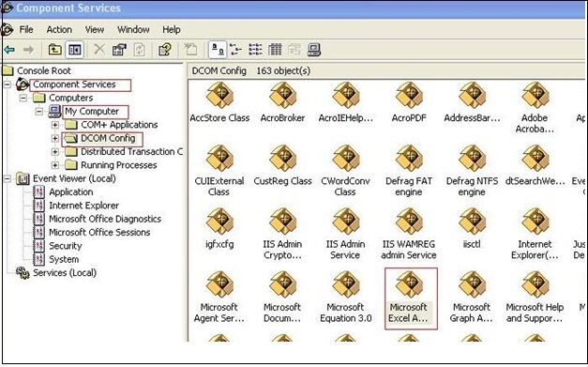
Task: Expand the Distributed Transaction node
Action: click(55, 152)
